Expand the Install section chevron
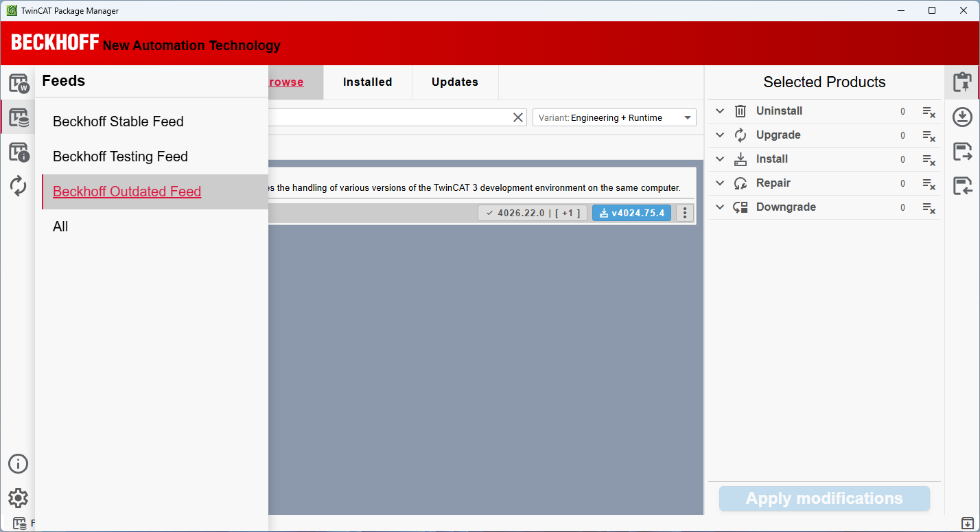 point(720,159)
